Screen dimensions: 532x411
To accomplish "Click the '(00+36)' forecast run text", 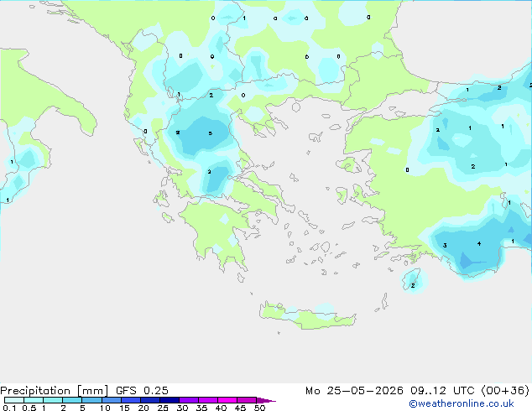I will tap(505, 390).
